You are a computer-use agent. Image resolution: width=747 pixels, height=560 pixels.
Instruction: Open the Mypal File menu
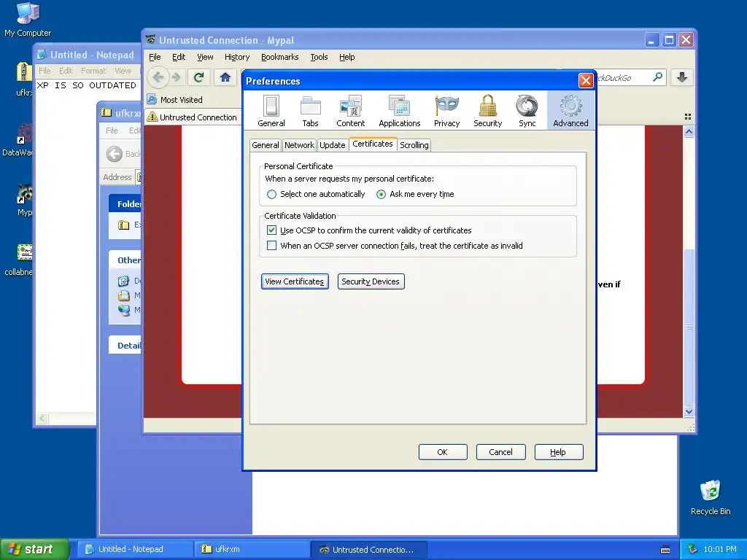click(x=155, y=57)
